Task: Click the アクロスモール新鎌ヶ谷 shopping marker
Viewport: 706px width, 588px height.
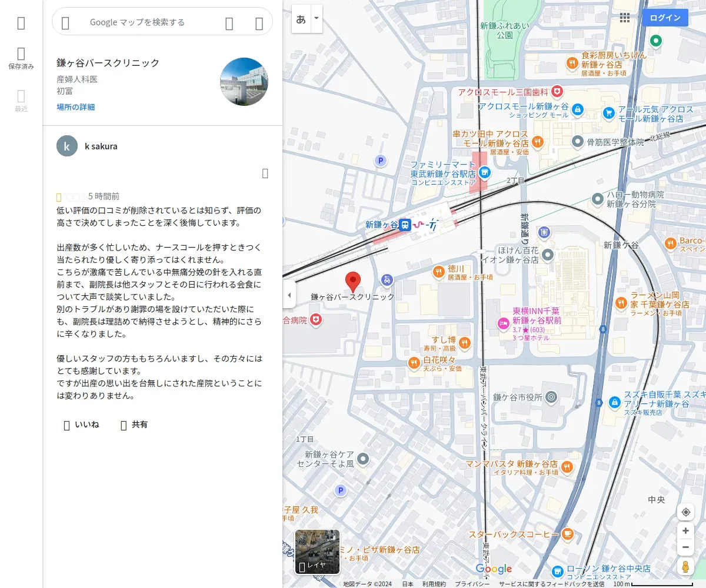Action: (578, 109)
